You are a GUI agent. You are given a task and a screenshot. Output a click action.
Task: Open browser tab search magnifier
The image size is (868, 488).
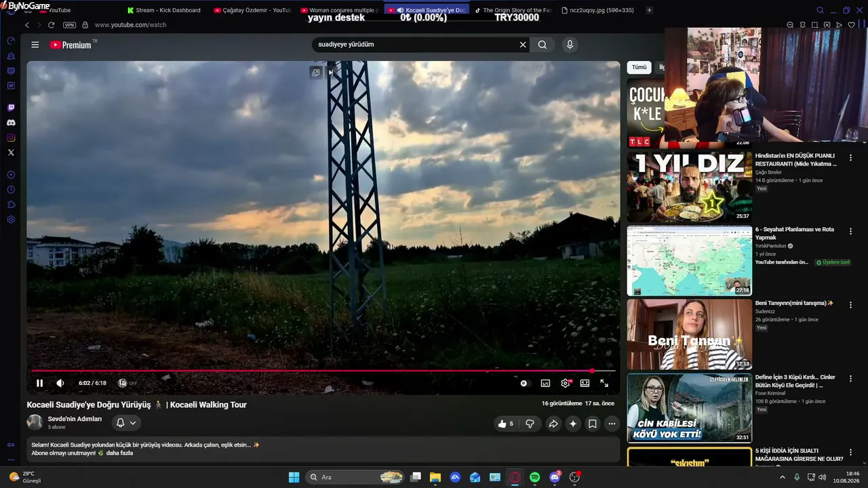click(x=820, y=10)
